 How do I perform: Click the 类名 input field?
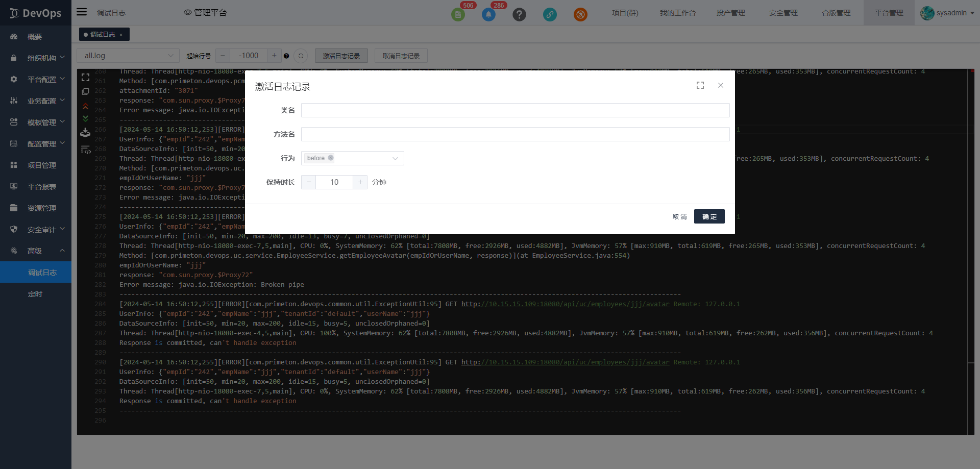pyautogui.click(x=514, y=110)
